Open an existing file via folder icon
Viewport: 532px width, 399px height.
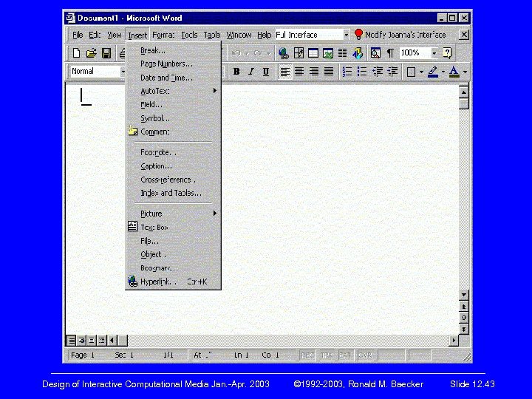tap(91, 53)
